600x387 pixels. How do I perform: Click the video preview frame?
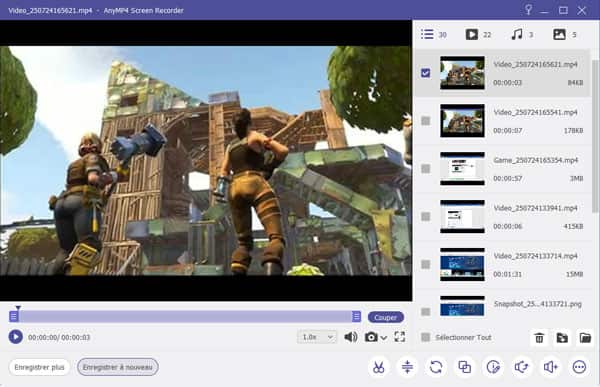206,160
